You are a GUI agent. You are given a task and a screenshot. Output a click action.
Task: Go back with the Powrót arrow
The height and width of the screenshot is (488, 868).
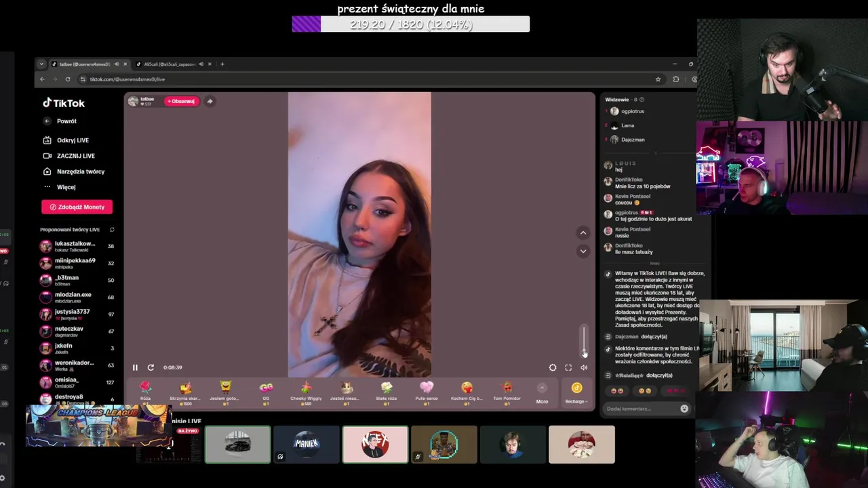tap(47, 121)
